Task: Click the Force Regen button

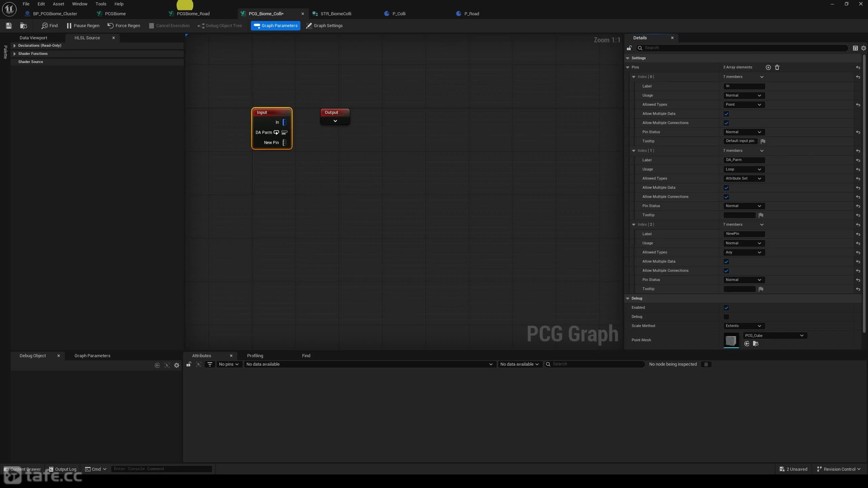Action: pyautogui.click(x=124, y=26)
